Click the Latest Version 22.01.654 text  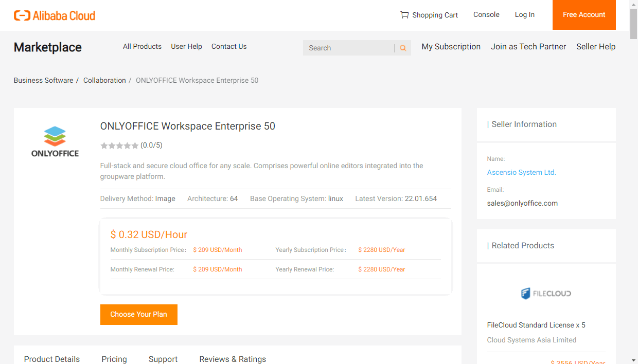tap(396, 198)
